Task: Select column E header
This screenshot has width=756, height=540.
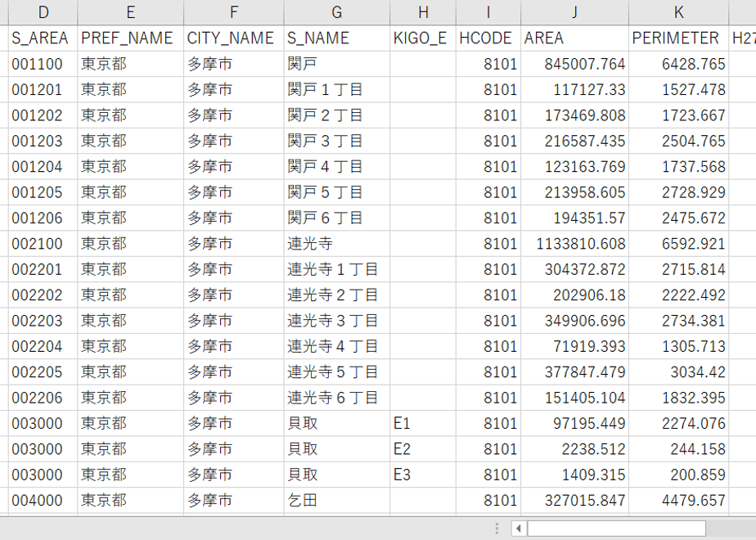Action: [x=130, y=12]
